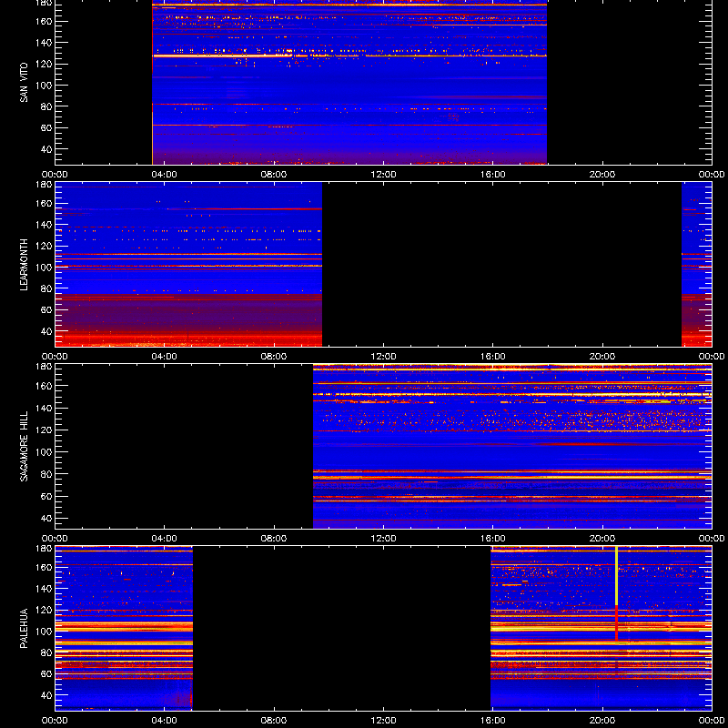Image resolution: width=728 pixels, height=728 pixels.
Task: Click the 04:00 label under Palehua panel
Action: click(x=165, y=721)
